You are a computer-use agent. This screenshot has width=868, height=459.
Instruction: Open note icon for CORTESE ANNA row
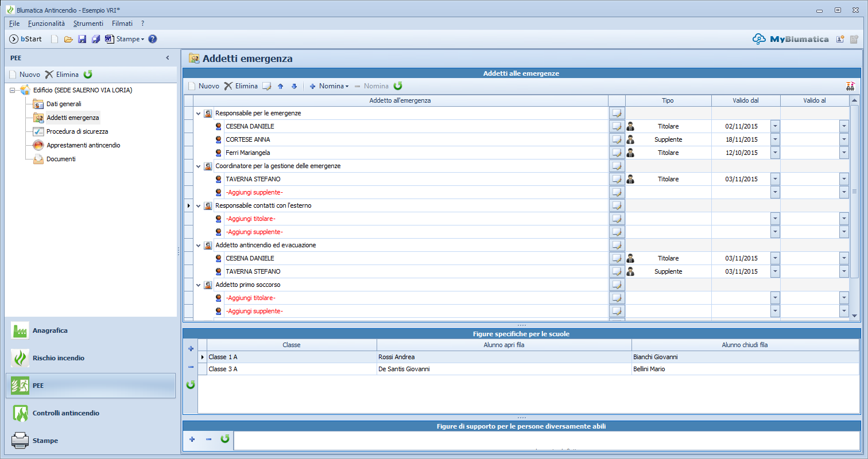(617, 139)
